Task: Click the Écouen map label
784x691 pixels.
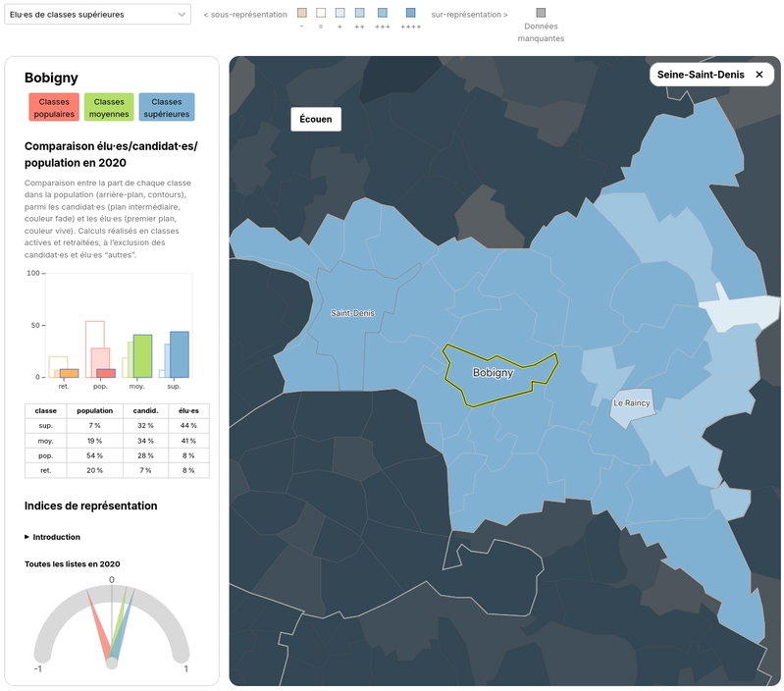Action: (316, 119)
